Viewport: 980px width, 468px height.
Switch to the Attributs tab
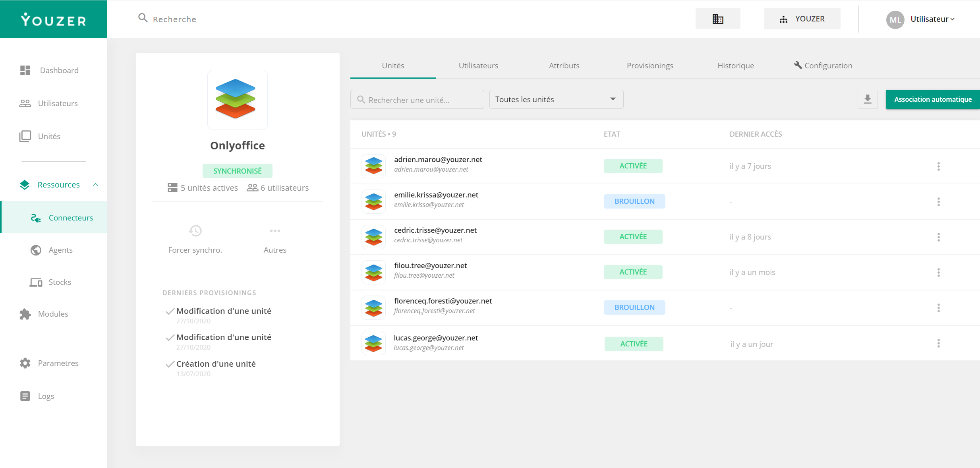point(564,66)
